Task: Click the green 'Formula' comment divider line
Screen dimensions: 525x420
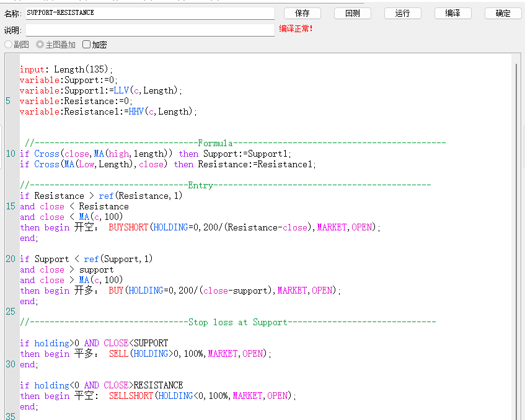Action: click(236, 143)
